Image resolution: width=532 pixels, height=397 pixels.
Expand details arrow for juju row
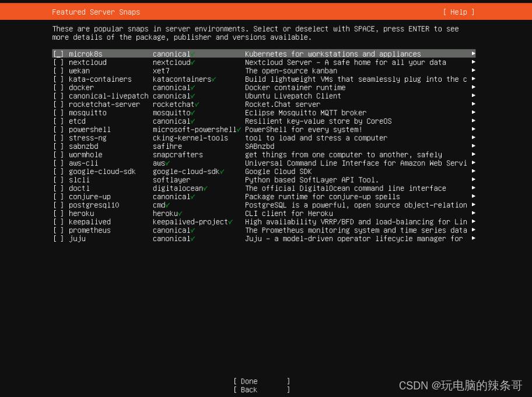[473, 239]
